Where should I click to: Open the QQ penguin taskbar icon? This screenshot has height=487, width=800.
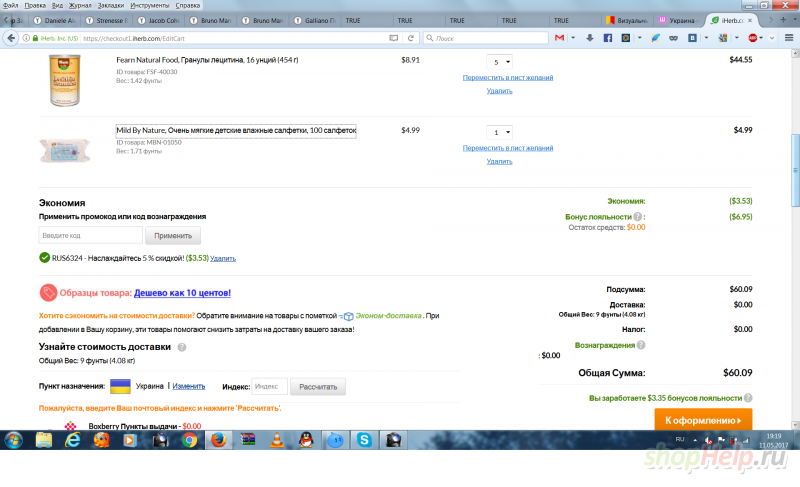point(306,440)
